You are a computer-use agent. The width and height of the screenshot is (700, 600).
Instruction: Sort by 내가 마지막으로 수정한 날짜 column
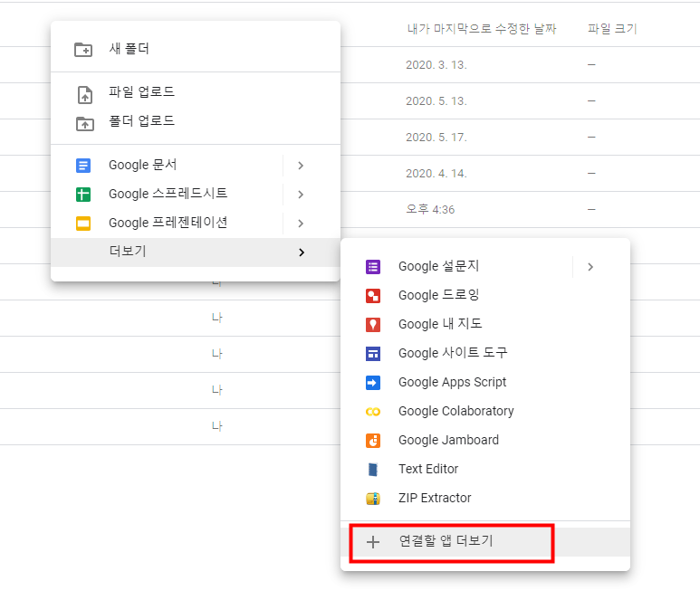tap(482, 29)
